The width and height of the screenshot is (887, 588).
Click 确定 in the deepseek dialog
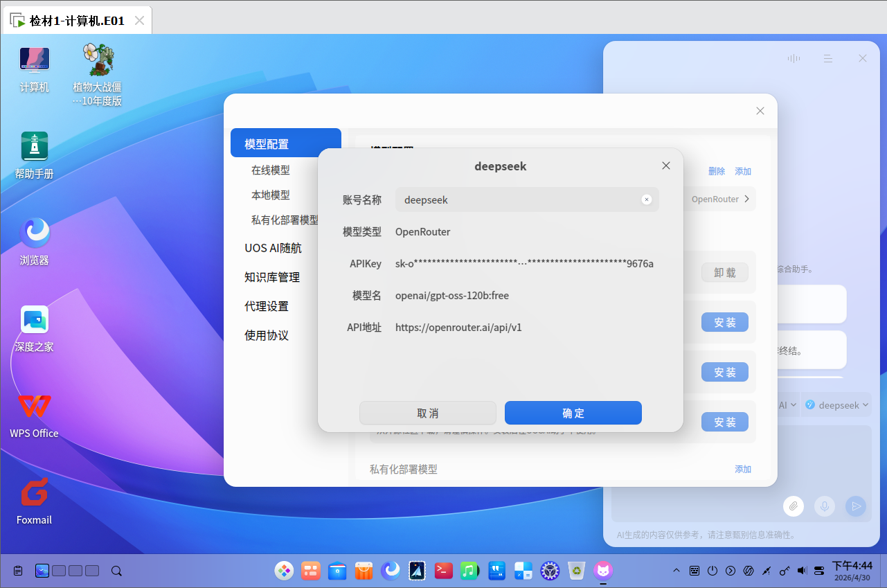coord(573,413)
